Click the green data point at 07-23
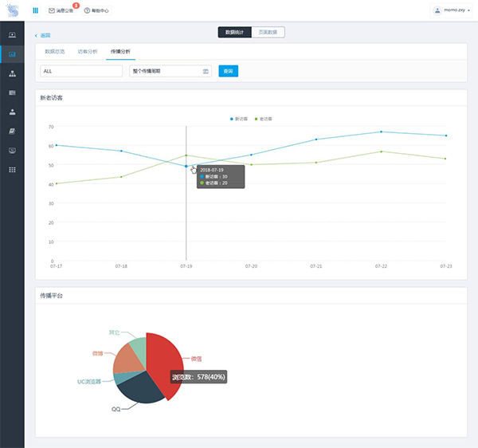The image size is (478, 448). [x=445, y=159]
